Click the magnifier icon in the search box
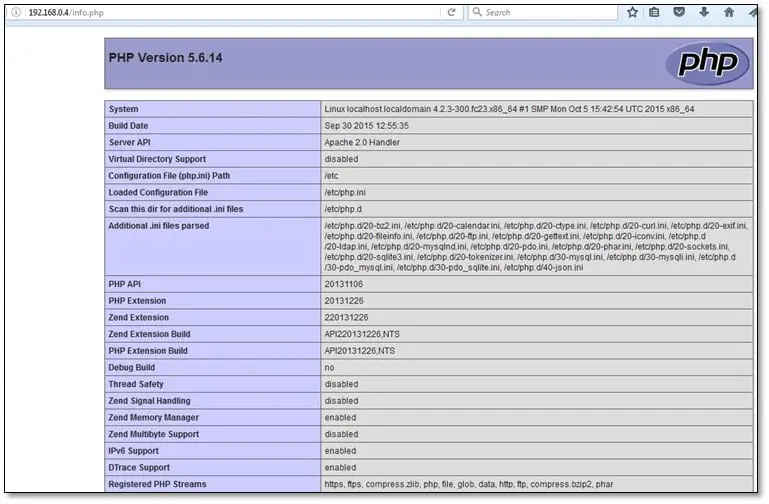769x504 pixels. coord(478,12)
